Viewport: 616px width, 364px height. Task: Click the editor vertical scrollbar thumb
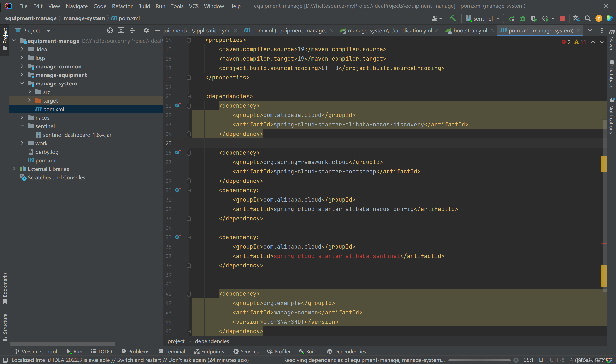(x=605, y=205)
